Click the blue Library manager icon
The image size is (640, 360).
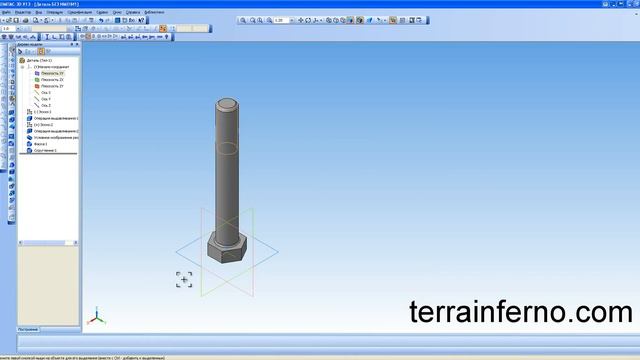coord(118,20)
